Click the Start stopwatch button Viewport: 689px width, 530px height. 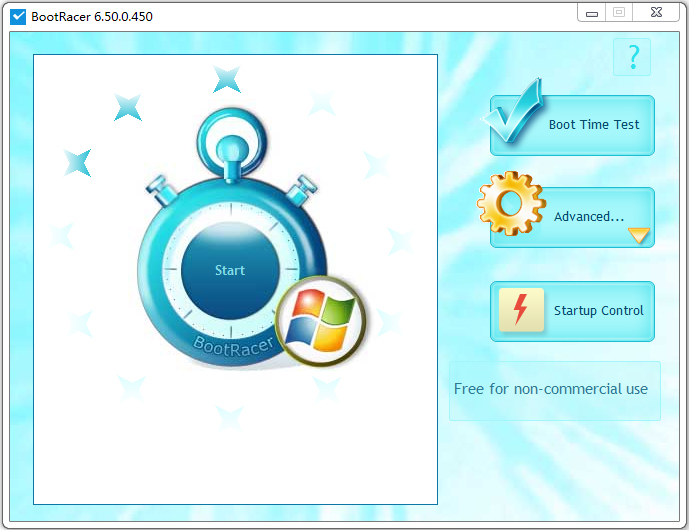tap(230, 270)
